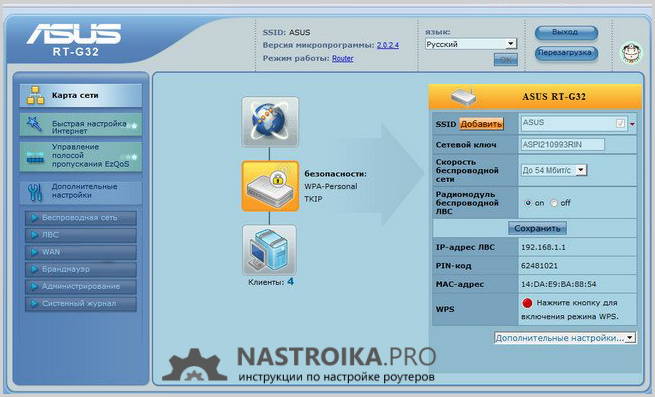Screen dimensions: 655x397
Task: Click the arrow icon beside Беспроводная сеть
Action: [x=35, y=218]
